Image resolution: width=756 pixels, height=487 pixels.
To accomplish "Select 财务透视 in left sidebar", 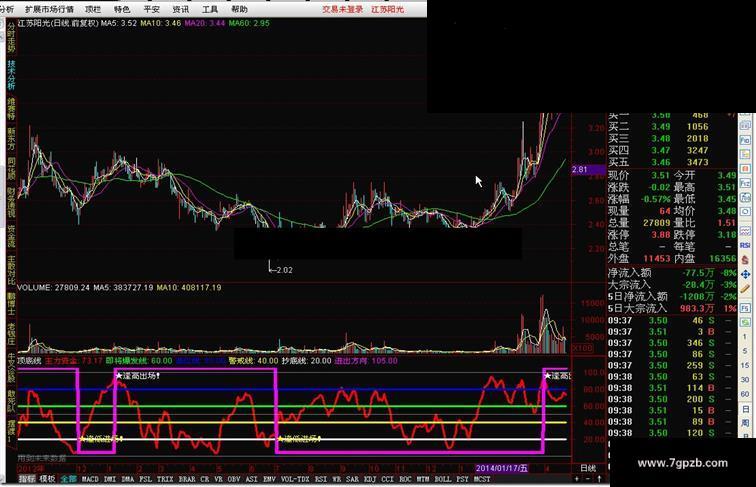I will click(11, 202).
